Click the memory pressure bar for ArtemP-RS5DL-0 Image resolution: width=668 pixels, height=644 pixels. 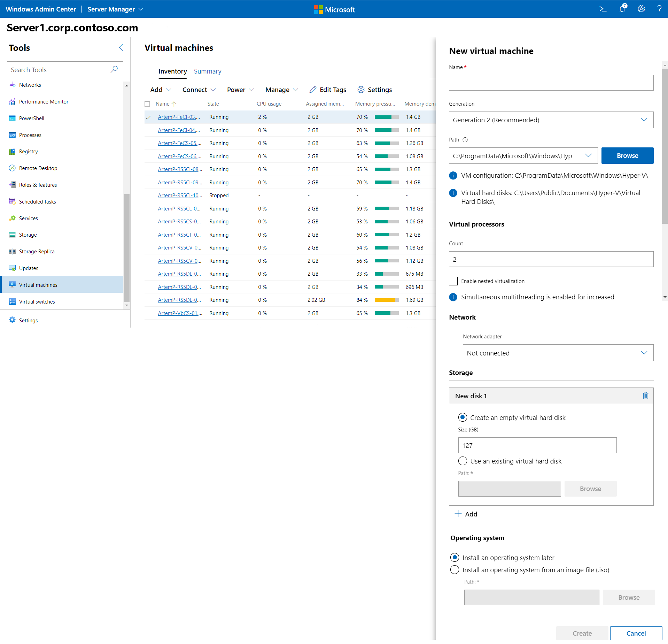pyautogui.click(x=386, y=274)
